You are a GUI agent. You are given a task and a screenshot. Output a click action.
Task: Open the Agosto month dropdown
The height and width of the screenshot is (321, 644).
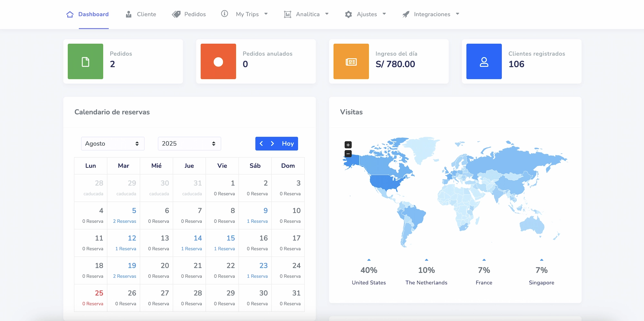112,144
